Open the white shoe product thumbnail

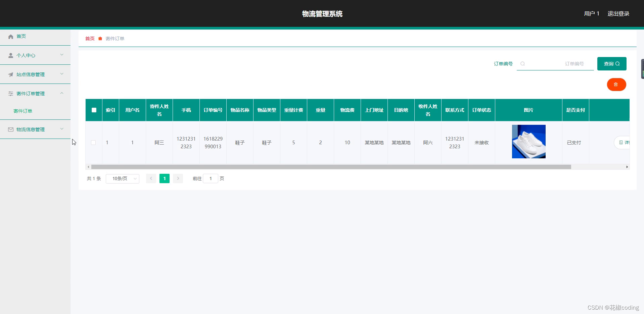(529, 142)
